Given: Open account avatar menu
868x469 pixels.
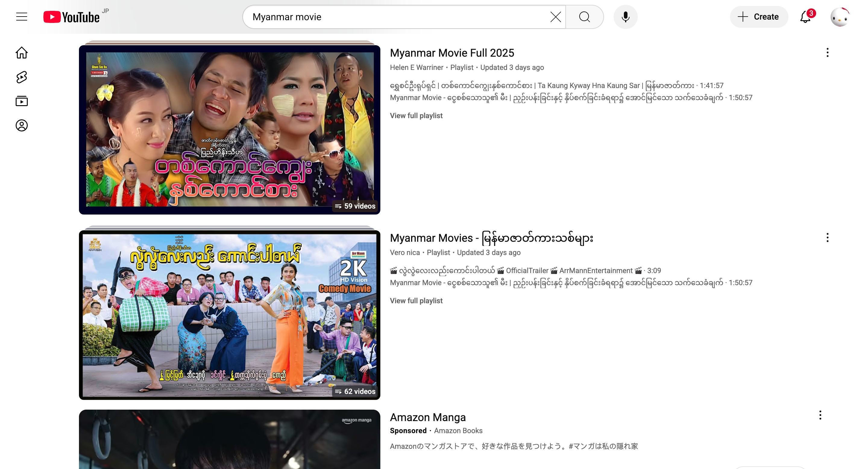Looking at the screenshot, I should point(840,17).
